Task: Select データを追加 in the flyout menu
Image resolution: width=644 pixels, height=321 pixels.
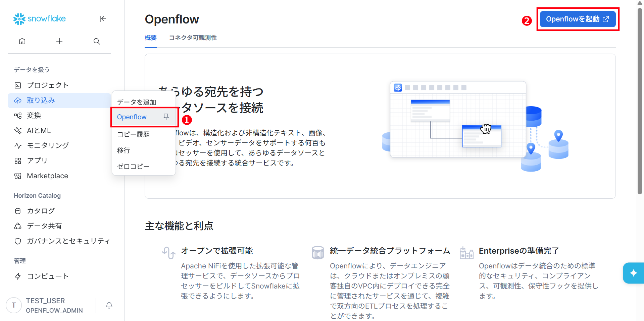Action: point(137,102)
